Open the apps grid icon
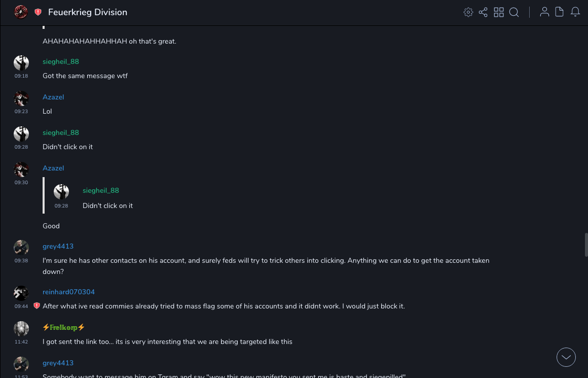 (499, 12)
